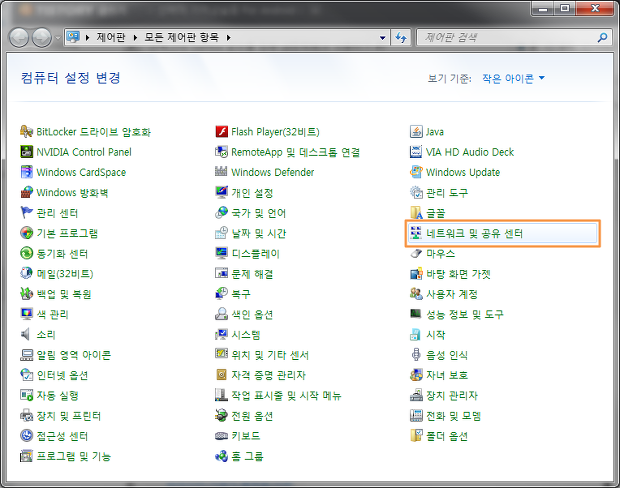Click the 제어판 breadcrumb

[111, 38]
